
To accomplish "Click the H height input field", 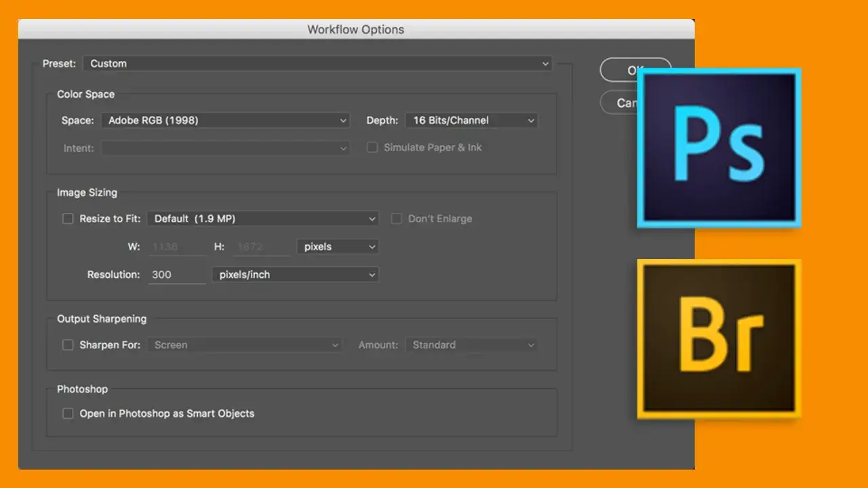I will click(x=262, y=247).
